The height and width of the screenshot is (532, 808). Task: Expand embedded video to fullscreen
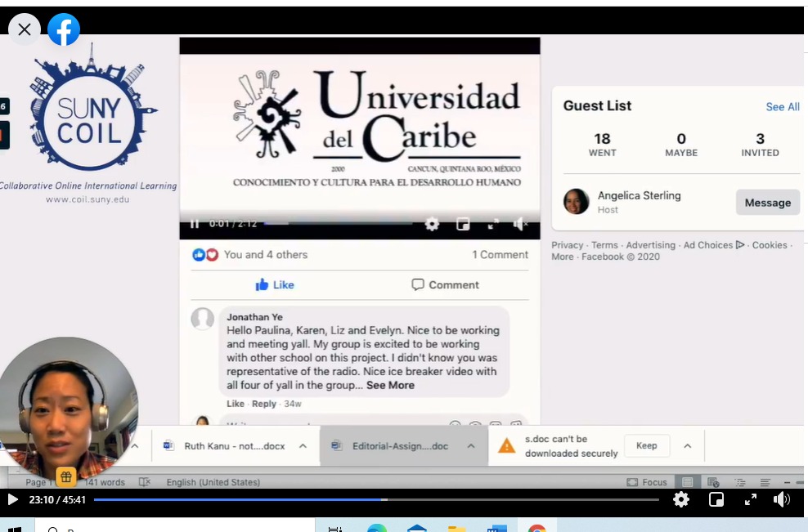[x=493, y=224]
